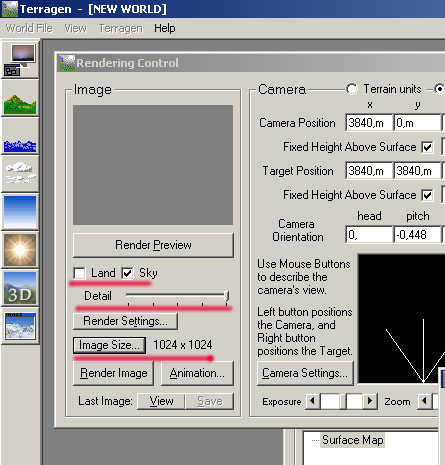The image size is (445, 465).
Task: Toggle target Fixed Height Above Surface checkbox
Action: (x=427, y=195)
